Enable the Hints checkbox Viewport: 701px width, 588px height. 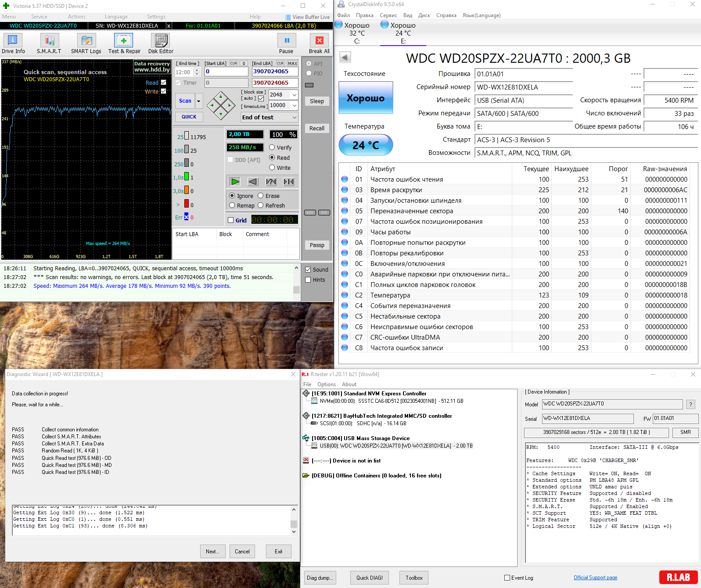coord(308,280)
